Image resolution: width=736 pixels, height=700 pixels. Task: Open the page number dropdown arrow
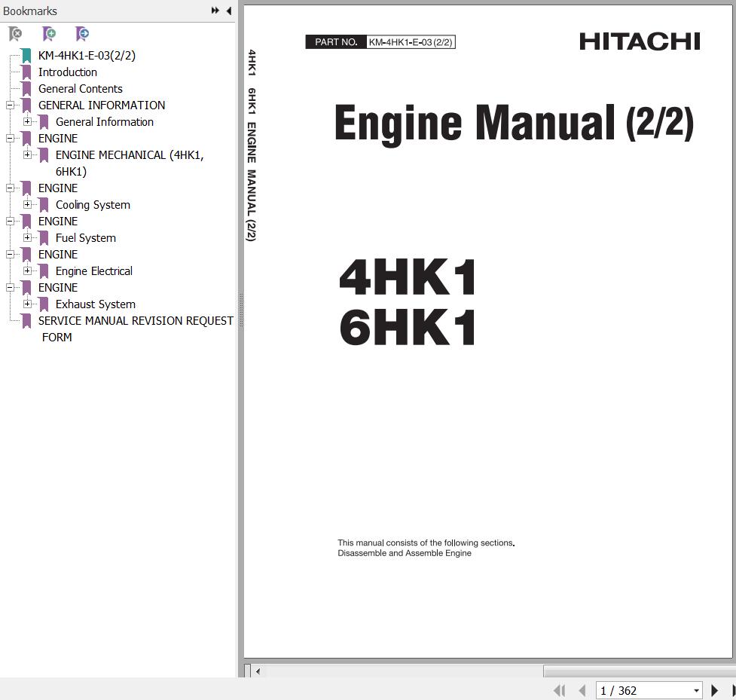coord(697,691)
